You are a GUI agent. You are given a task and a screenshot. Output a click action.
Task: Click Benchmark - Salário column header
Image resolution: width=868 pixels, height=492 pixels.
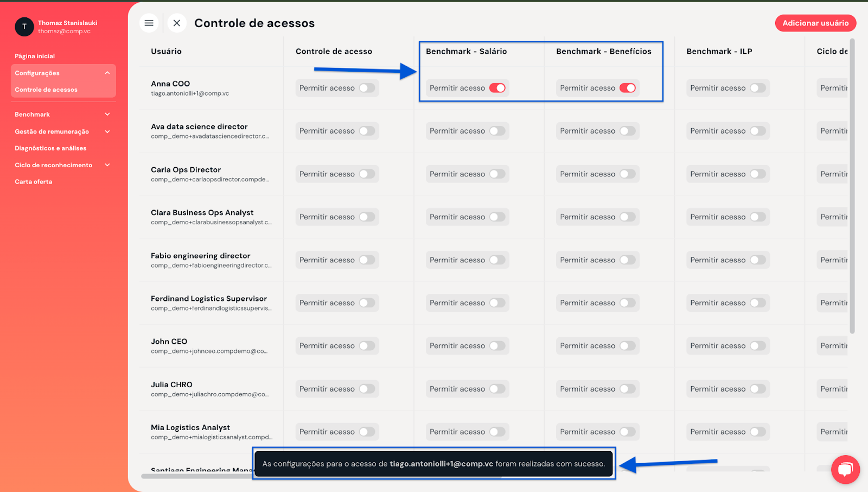(466, 51)
